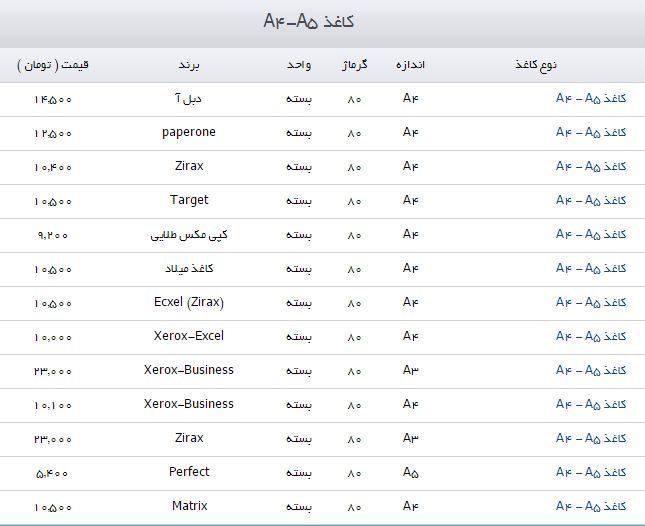Click the A3 size cell in the Zirax row

point(411,438)
